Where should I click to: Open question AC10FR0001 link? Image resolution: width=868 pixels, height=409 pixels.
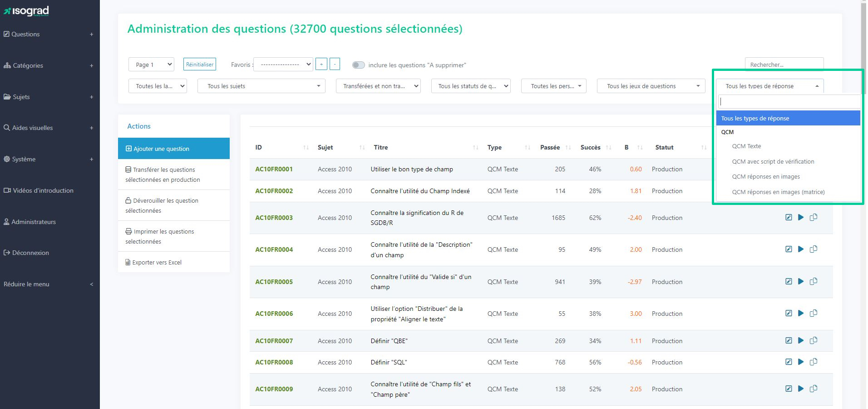(x=274, y=170)
